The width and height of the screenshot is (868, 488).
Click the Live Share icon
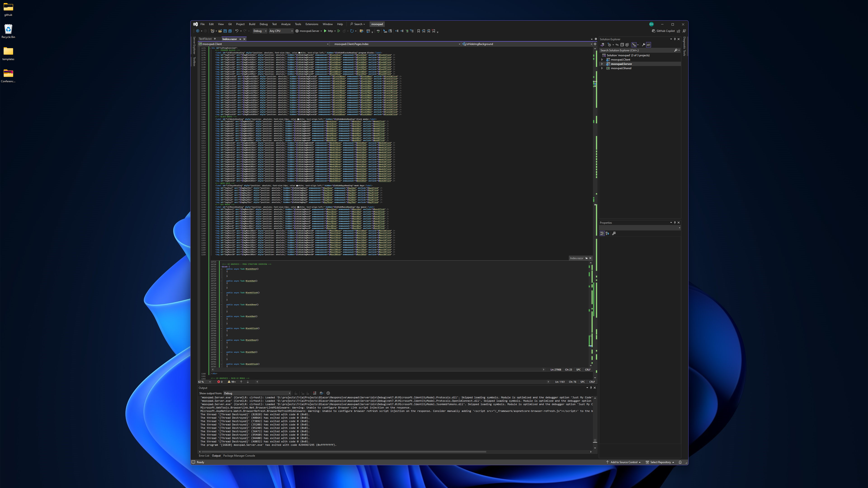coord(679,31)
